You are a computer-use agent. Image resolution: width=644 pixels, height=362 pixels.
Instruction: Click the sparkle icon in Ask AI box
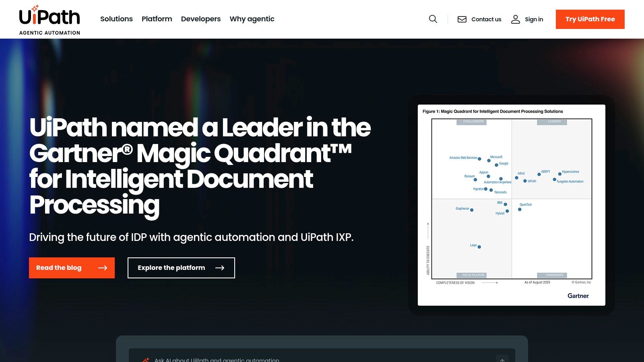(x=146, y=359)
